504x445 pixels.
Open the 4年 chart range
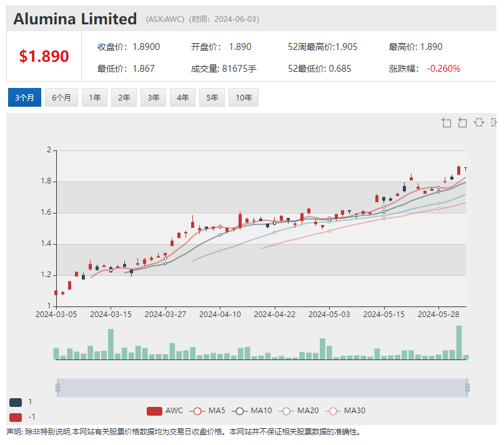point(182,97)
